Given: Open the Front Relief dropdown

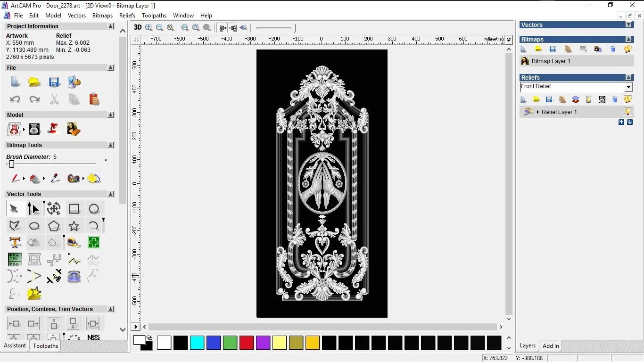Looking at the screenshot, I should [x=628, y=87].
